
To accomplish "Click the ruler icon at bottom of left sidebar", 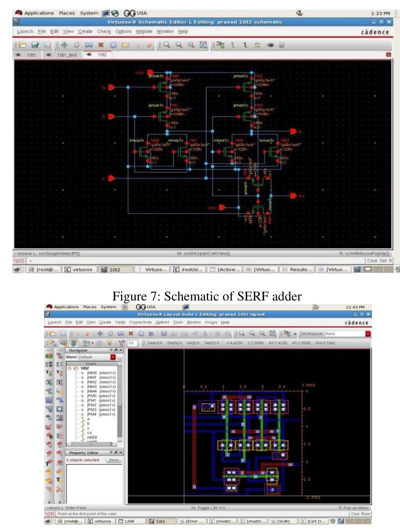I will [49, 489].
